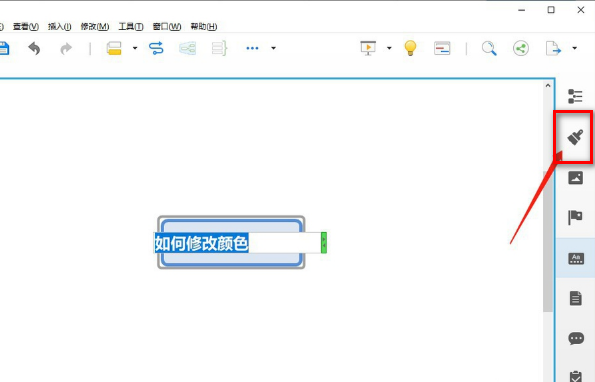Image resolution: width=595 pixels, height=382 pixels.
Task: Click the three-dots more icon
Action: coord(252,48)
